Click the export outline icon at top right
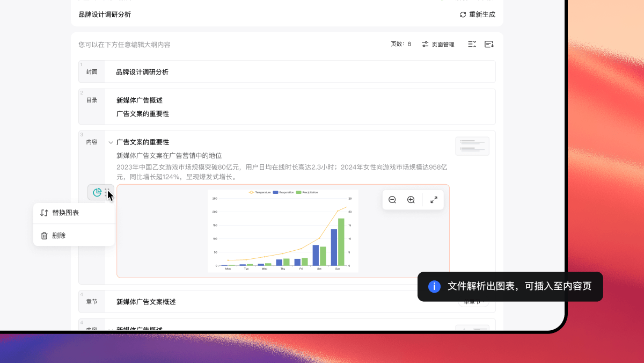 click(x=488, y=44)
